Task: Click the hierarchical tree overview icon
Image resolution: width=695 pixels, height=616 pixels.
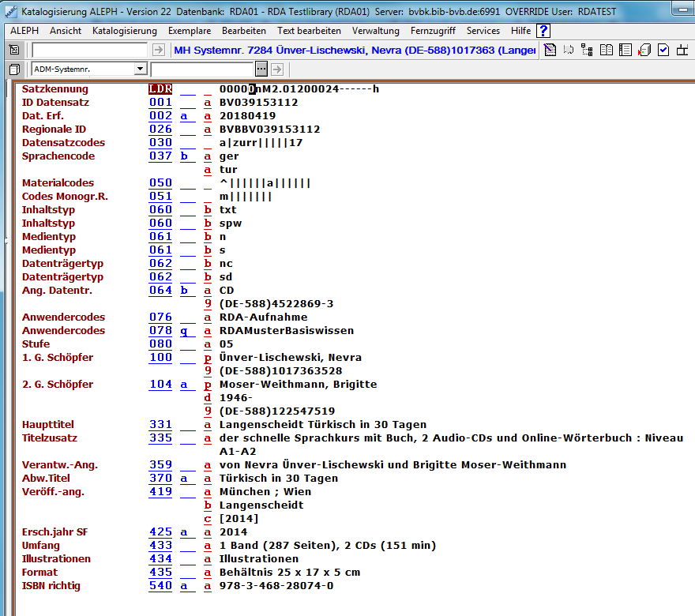Action: click(587, 50)
